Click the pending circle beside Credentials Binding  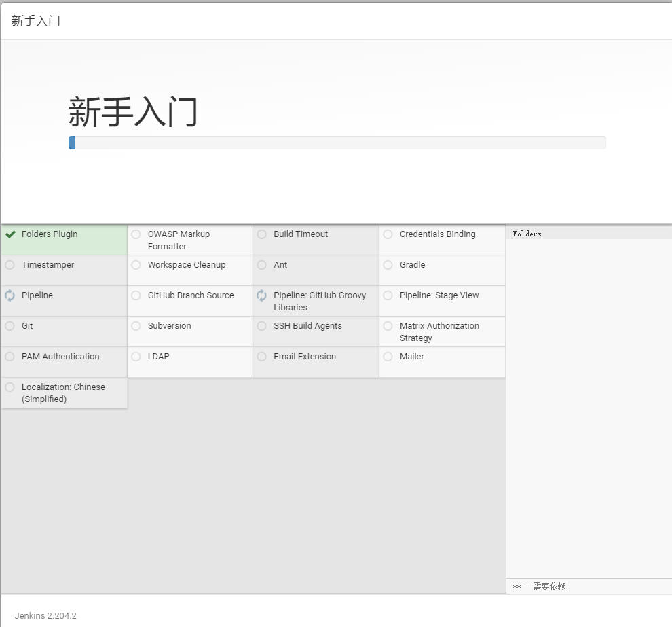[x=388, y=234]
